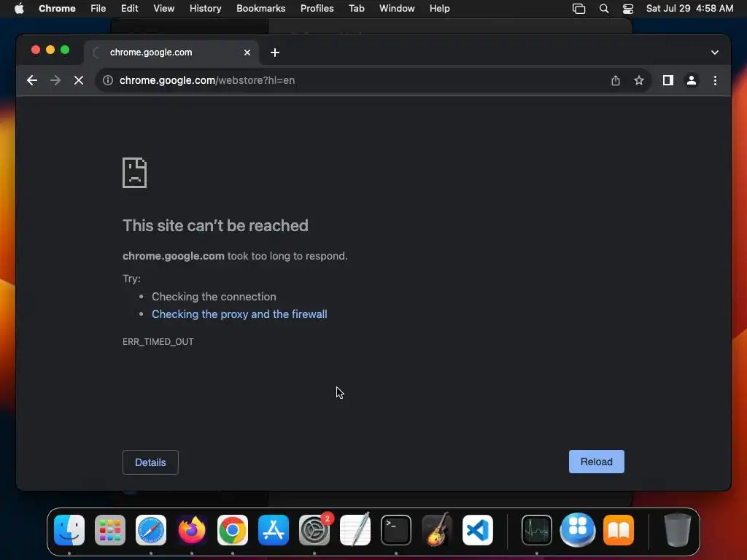
Task: Open the Profiles menu
Action: coord(317,9)
